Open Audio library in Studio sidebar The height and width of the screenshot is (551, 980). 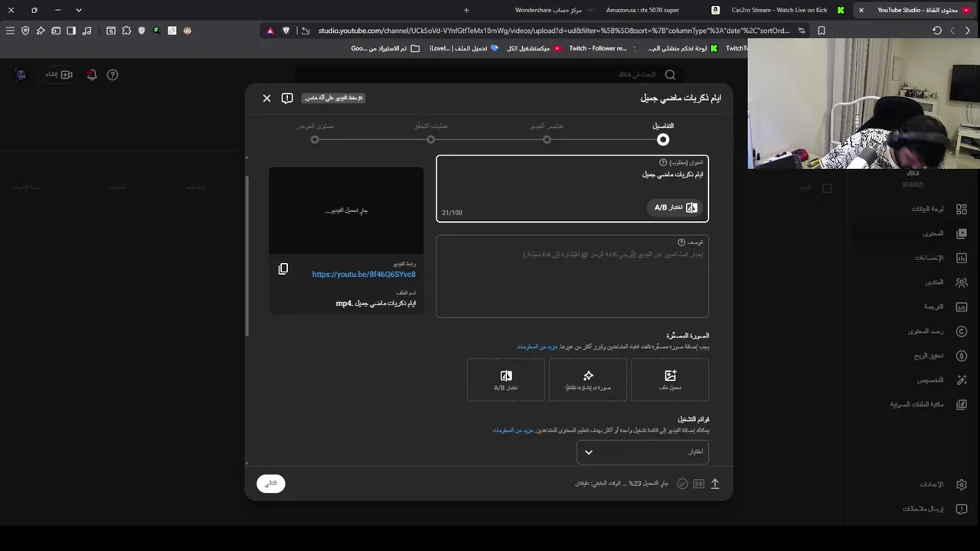(x=929, y=405)
